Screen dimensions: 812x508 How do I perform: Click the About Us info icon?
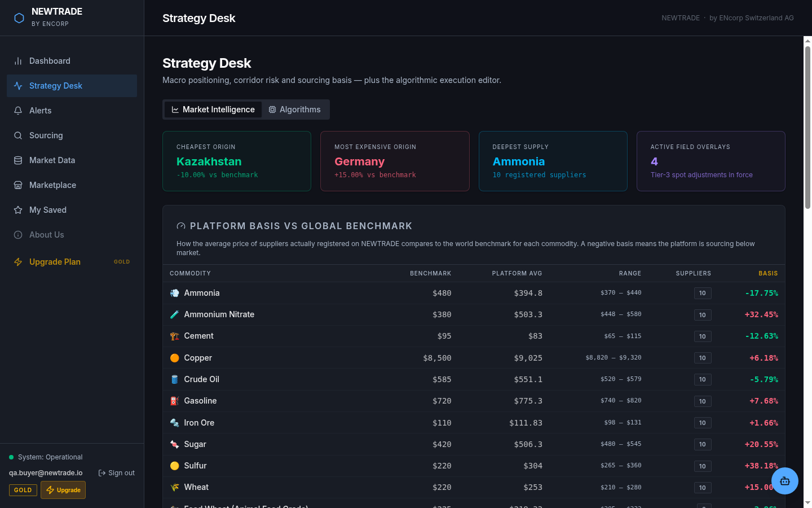click(x=18, y=235)
